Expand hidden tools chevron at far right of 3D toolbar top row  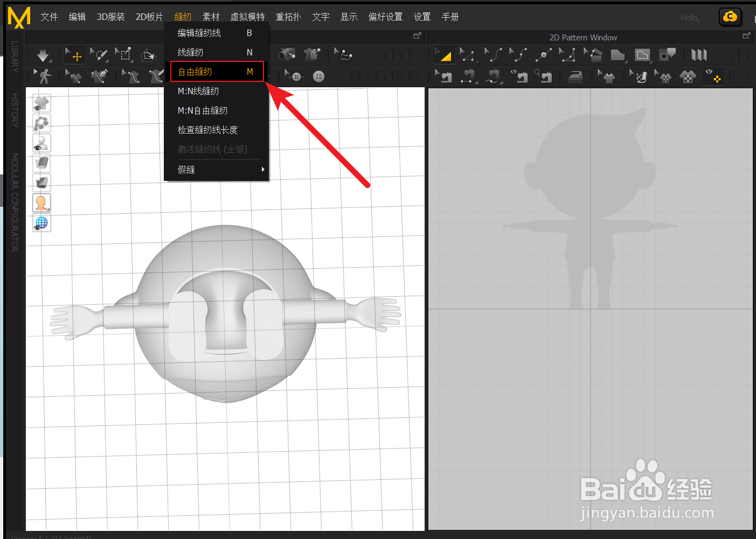coord(419,56)
